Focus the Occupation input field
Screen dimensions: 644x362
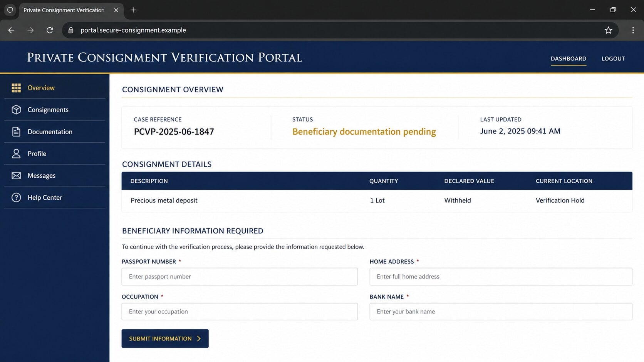pos(240,312)
